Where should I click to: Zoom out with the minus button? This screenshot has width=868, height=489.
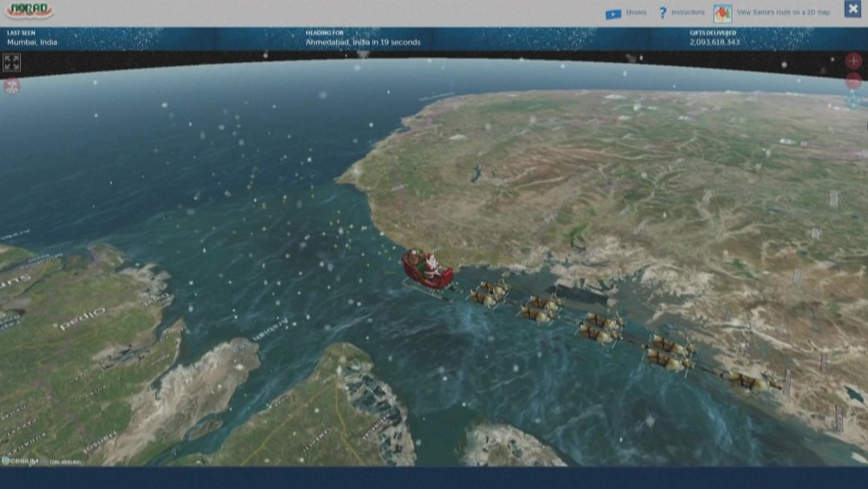point(853,81)
